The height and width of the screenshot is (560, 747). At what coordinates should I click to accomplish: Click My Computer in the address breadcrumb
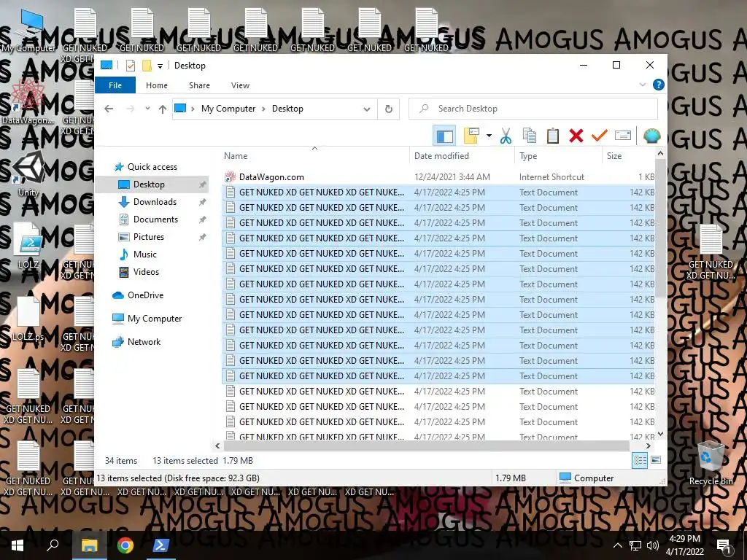point(228,109)
